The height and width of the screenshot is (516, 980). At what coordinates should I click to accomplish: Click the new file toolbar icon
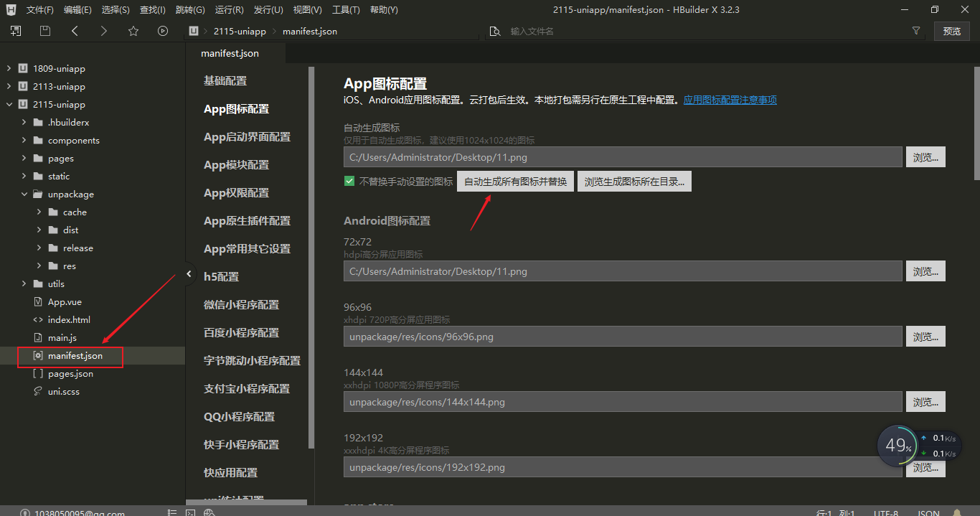[16, 31]
